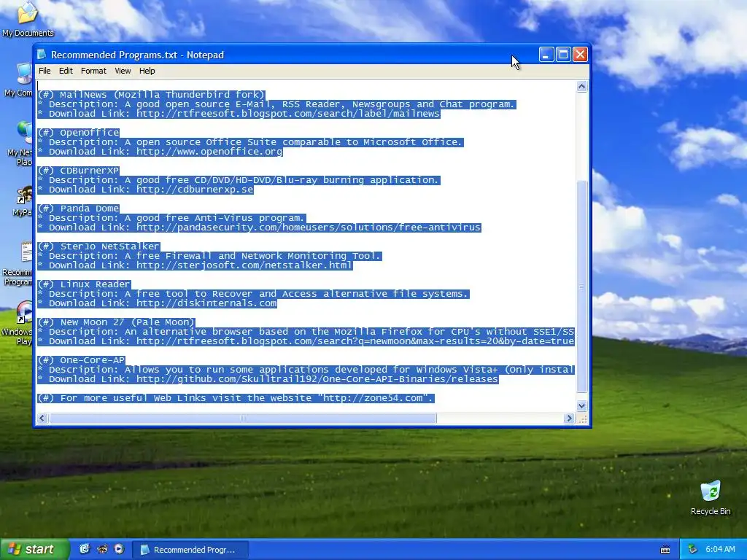This screenshot has width=747, height=560.
Task: Click the "http://www.openoffice.org" download line
Action: tap(160, 152)
